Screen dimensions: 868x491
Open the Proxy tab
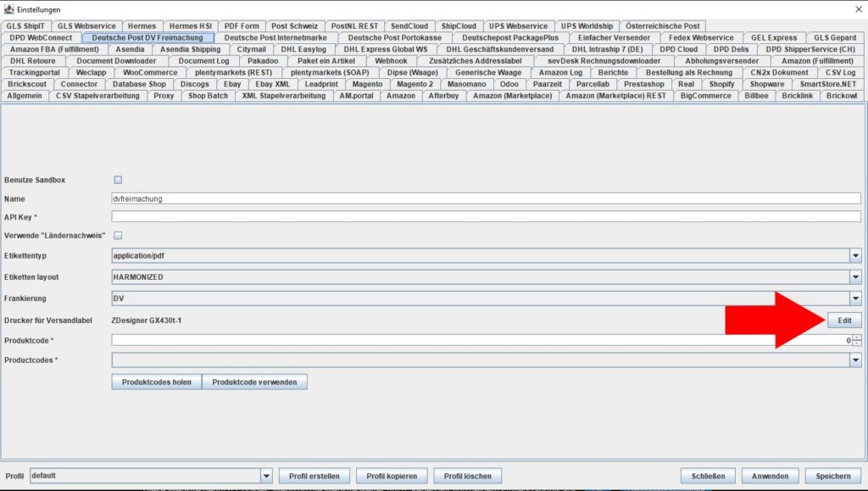tap(164, 96)
